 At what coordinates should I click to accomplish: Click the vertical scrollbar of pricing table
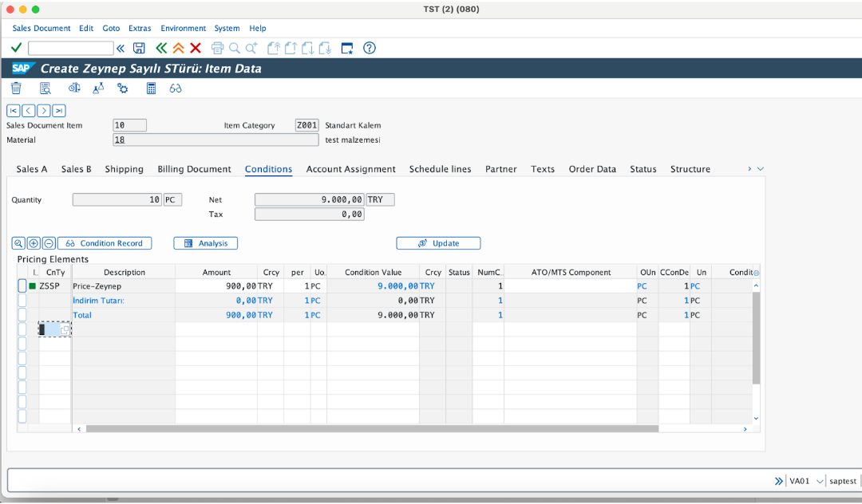click(x=756, y=337)
